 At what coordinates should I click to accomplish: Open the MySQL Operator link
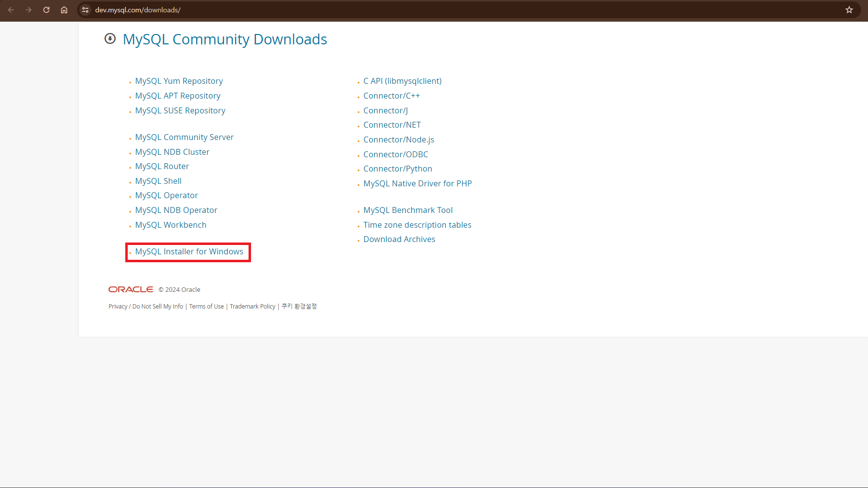click(x=166, y=195)
